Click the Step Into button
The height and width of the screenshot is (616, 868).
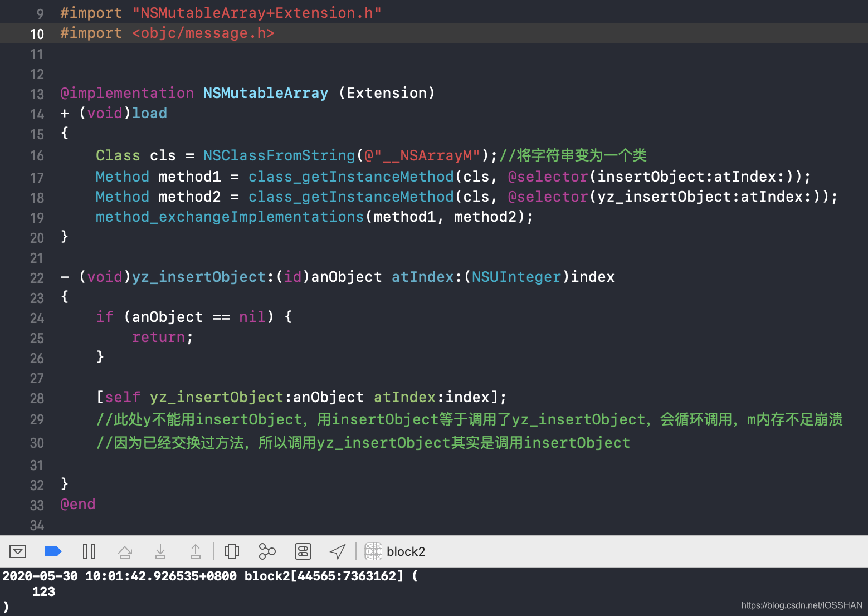point(160,552)
